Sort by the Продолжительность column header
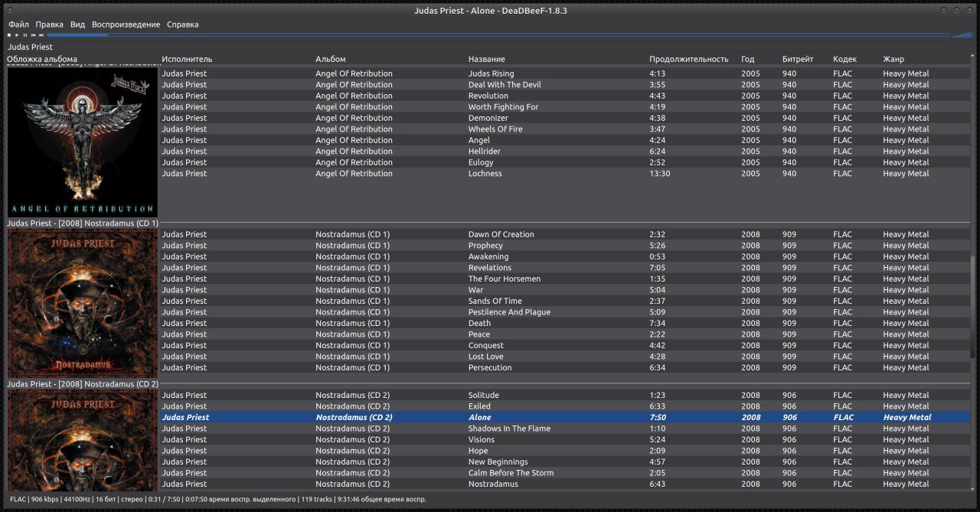The height and width of the screenshot is (512, 980). (689, 59)
